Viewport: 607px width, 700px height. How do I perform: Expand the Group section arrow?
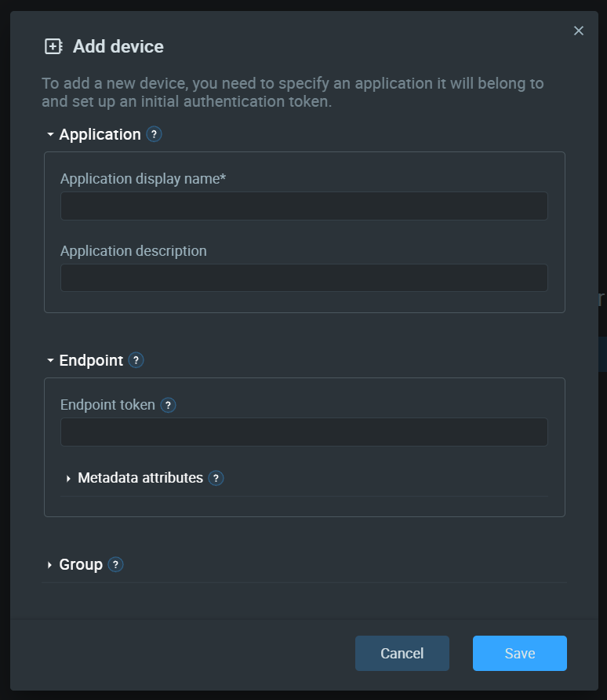pos(49,565)
